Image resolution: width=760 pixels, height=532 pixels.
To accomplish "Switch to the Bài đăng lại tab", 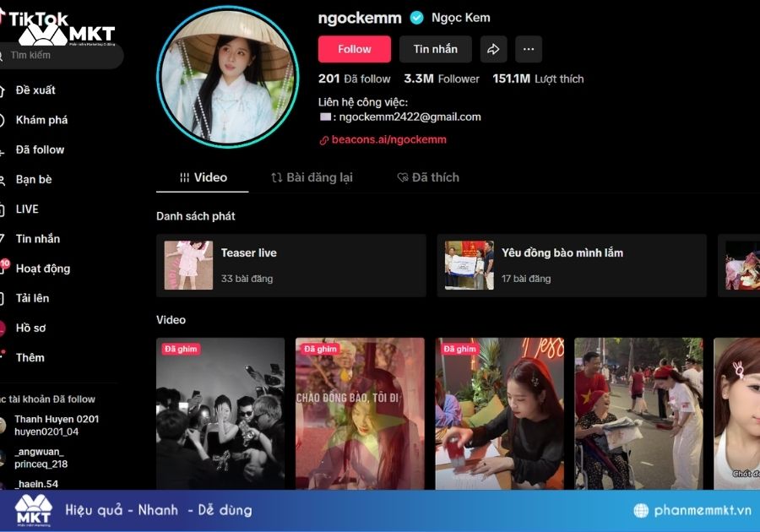I will (315, 177).
